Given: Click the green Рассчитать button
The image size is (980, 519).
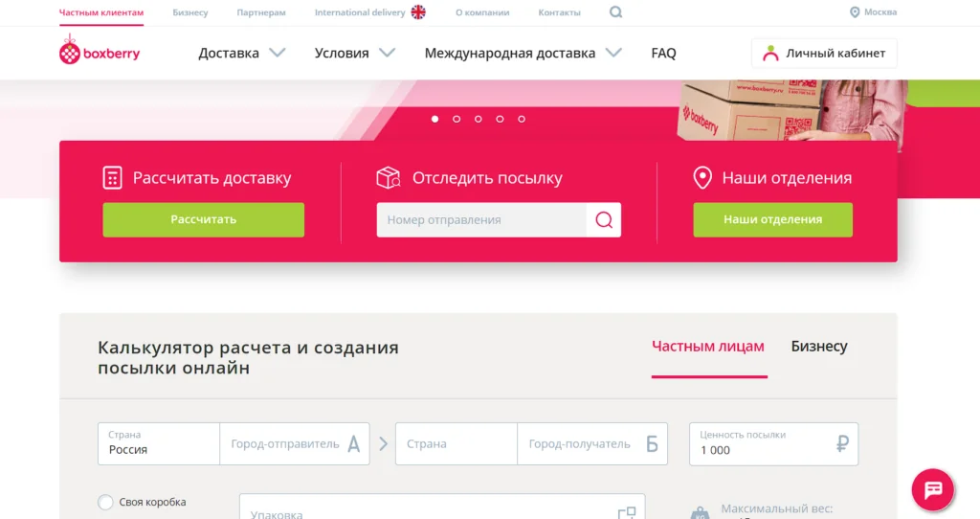Looking at the screenshot, I should [204, 219].
